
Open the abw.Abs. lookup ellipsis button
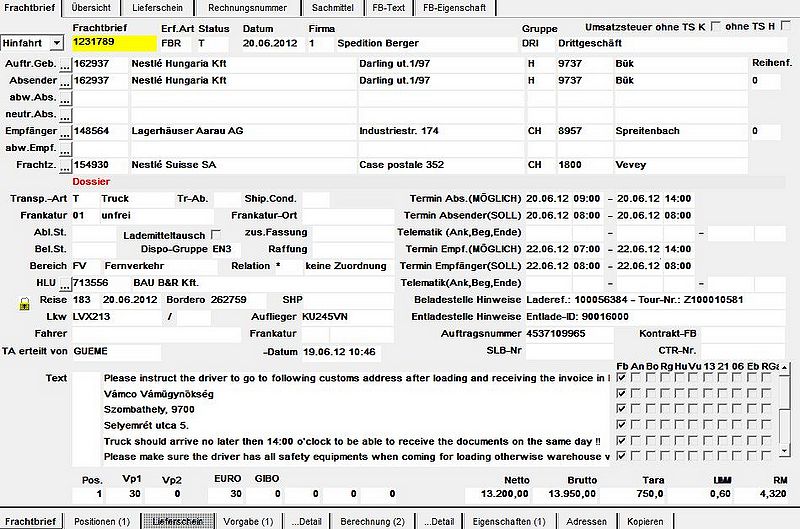(65, 98)
